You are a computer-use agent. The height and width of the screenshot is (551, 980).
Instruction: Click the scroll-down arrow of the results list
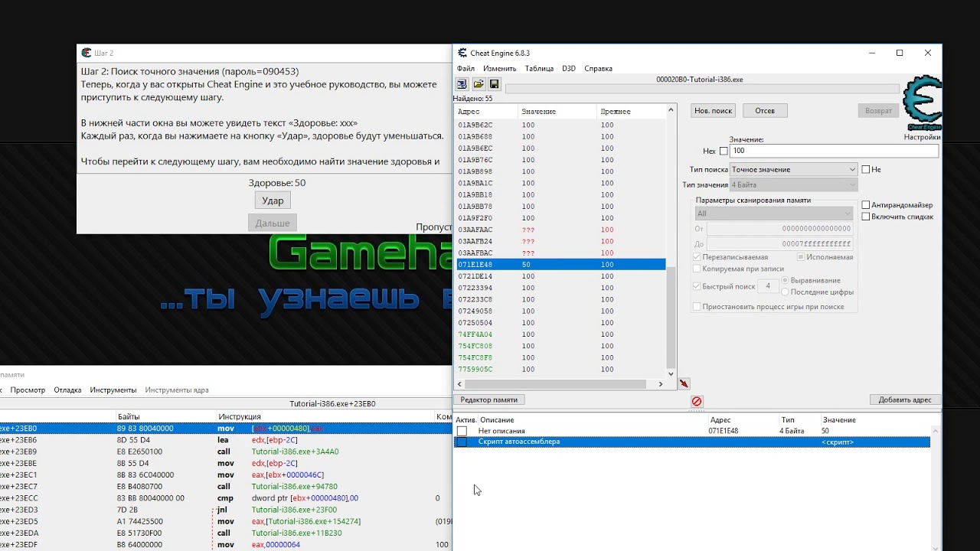pos(671,373)
